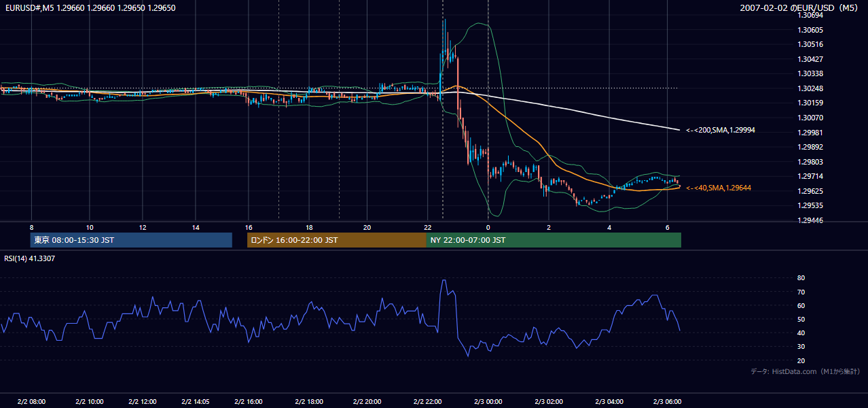This screenshot has width=868, height=408.
Task: Click the RSI scale value 60
Action: click(x=801, y=305)
